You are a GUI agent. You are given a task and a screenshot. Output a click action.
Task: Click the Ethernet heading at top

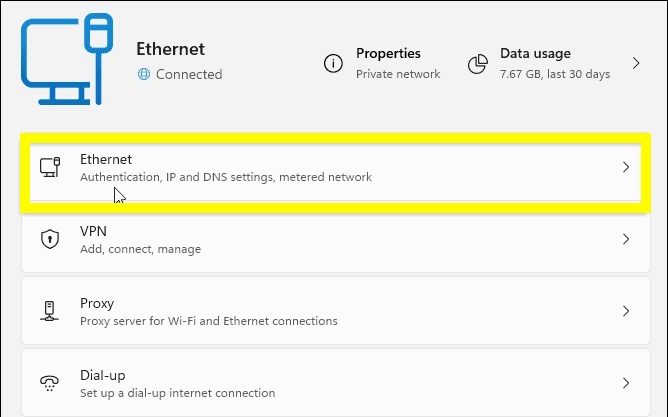click(170, 49)
